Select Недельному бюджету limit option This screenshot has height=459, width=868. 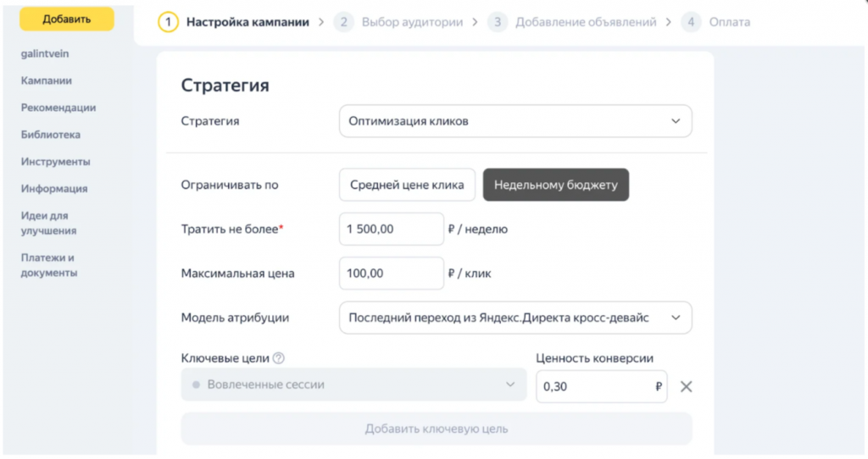(556, 185)
